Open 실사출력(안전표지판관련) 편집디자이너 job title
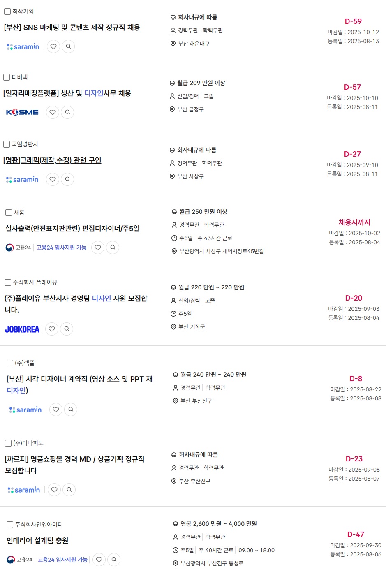The width and height of the screenshot is (386, 588). coord(72,229)
